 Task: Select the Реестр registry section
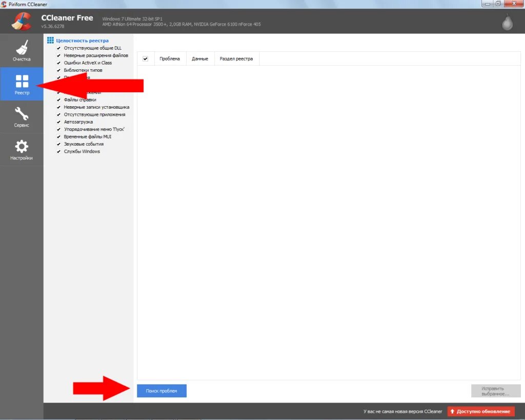coord(22,84)
